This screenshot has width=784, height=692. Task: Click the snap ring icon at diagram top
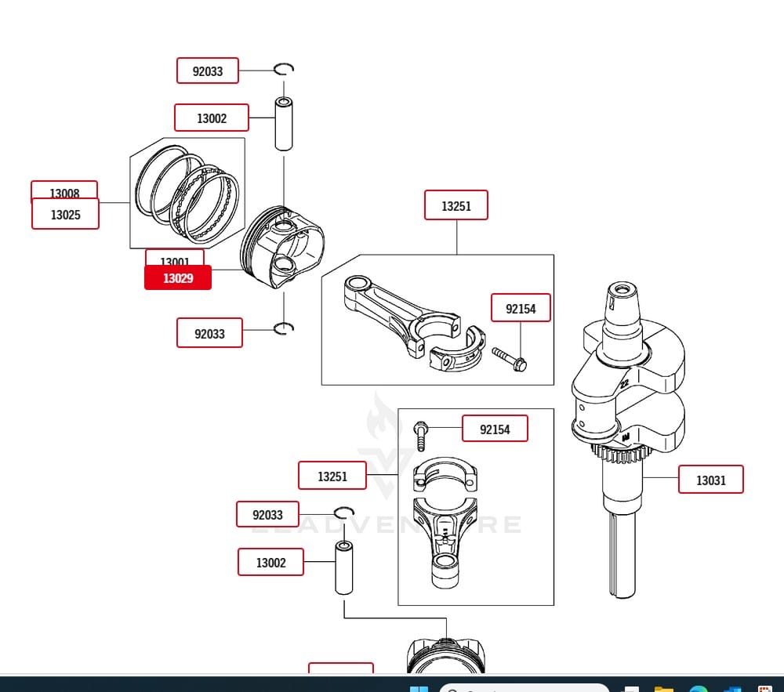pyautogui.click(x=284, y=70)
